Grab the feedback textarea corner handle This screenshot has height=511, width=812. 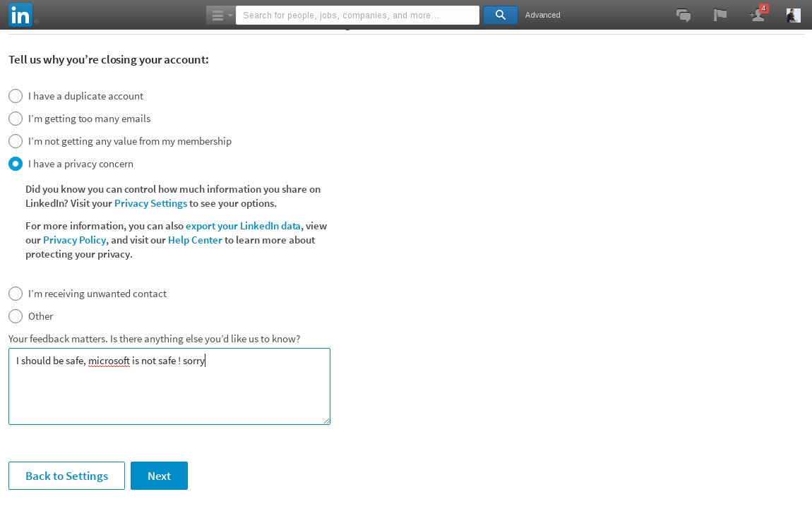(327, 421)
